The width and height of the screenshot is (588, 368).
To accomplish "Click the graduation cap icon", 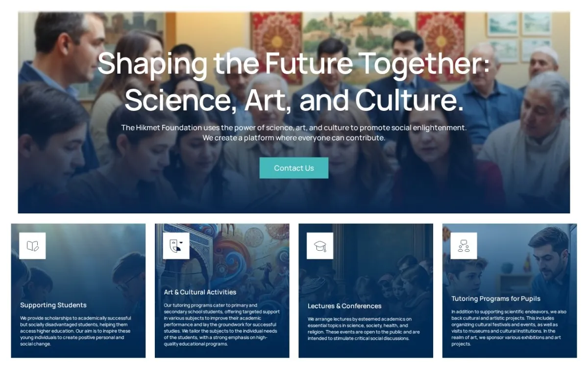I will 320,246.
